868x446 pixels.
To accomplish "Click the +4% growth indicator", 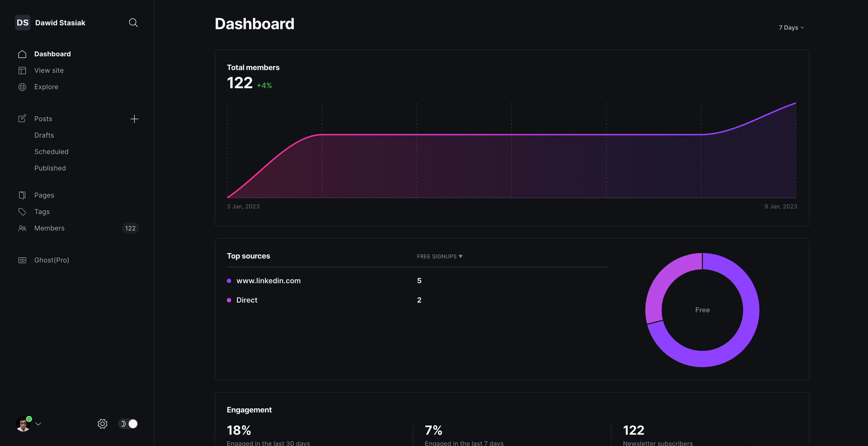I will (x=264, y=86).
